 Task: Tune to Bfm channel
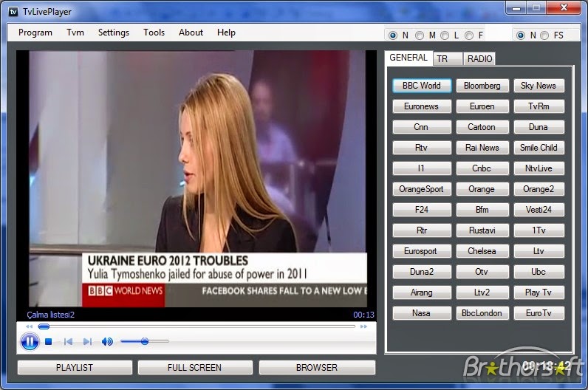coord(482,210)
